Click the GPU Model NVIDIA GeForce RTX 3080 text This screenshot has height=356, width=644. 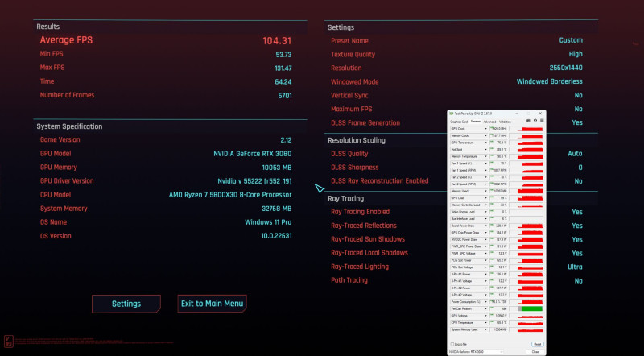(253, 154)
